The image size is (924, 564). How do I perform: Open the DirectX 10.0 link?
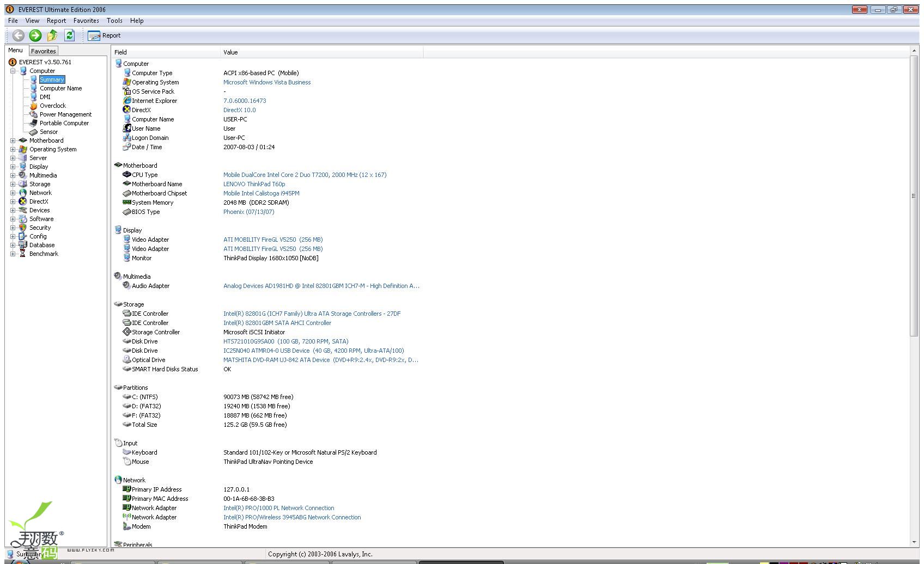(239, 110)
